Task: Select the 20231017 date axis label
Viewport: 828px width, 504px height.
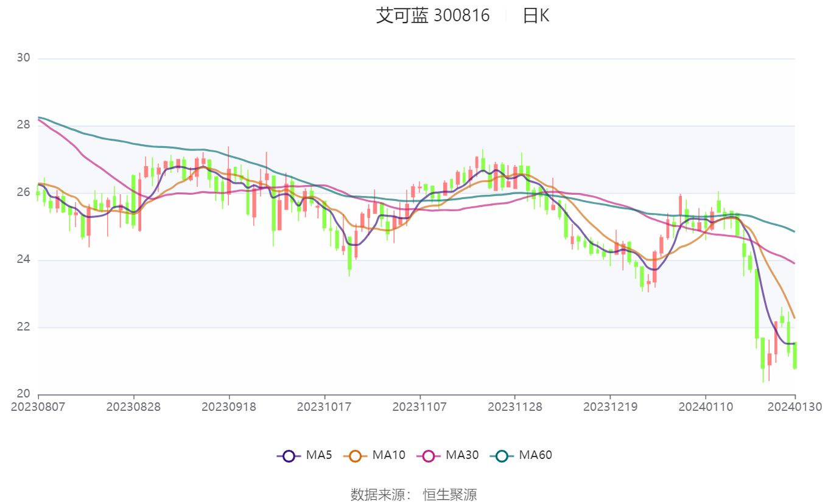Action: pyautogui.click(x=324, y=407)
